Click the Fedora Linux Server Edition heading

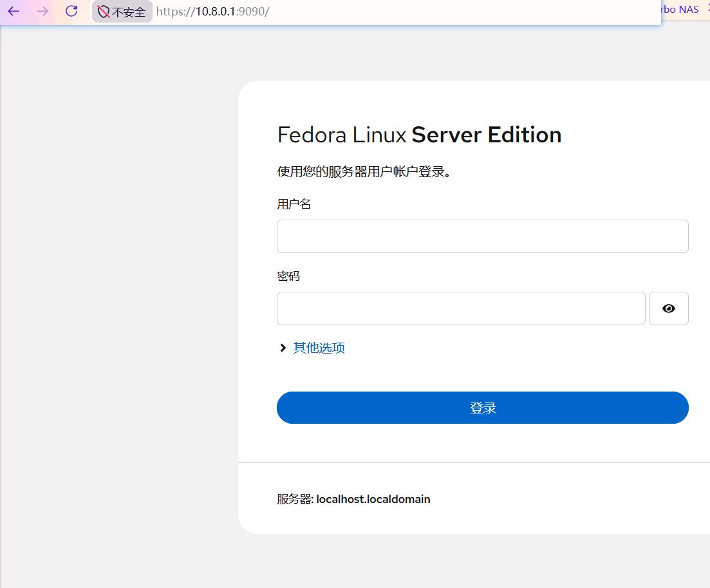point(419,135)
